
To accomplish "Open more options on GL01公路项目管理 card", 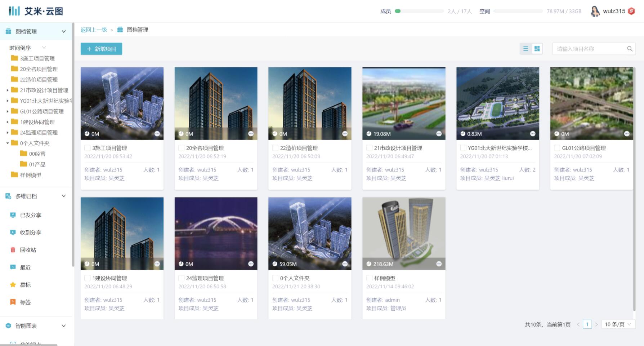I will click(x=627, y=134).
